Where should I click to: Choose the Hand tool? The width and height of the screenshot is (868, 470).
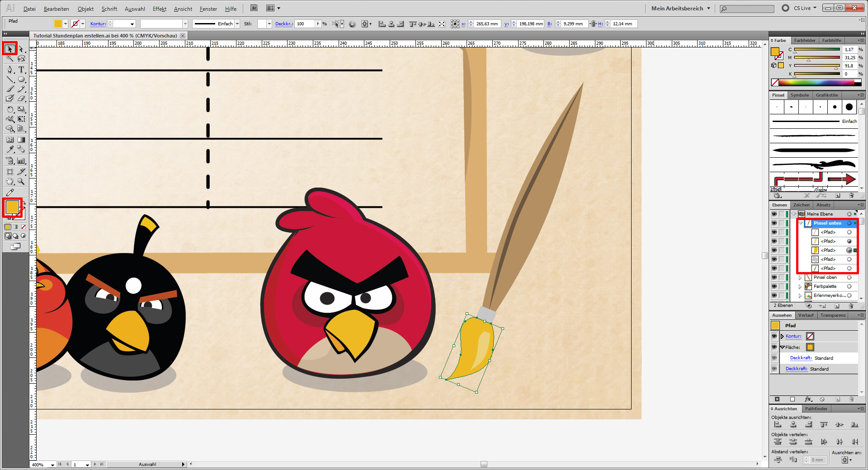(x=10, y=182)
